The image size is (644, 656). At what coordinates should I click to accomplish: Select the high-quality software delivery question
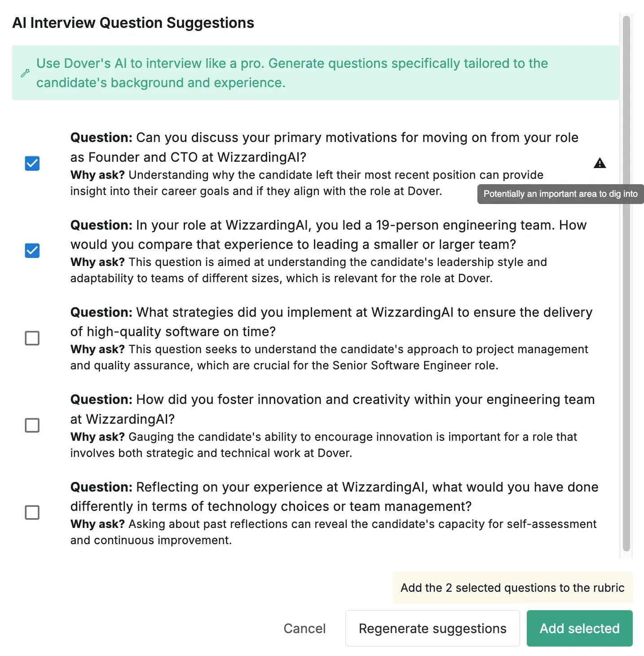(x=32, y=338)
